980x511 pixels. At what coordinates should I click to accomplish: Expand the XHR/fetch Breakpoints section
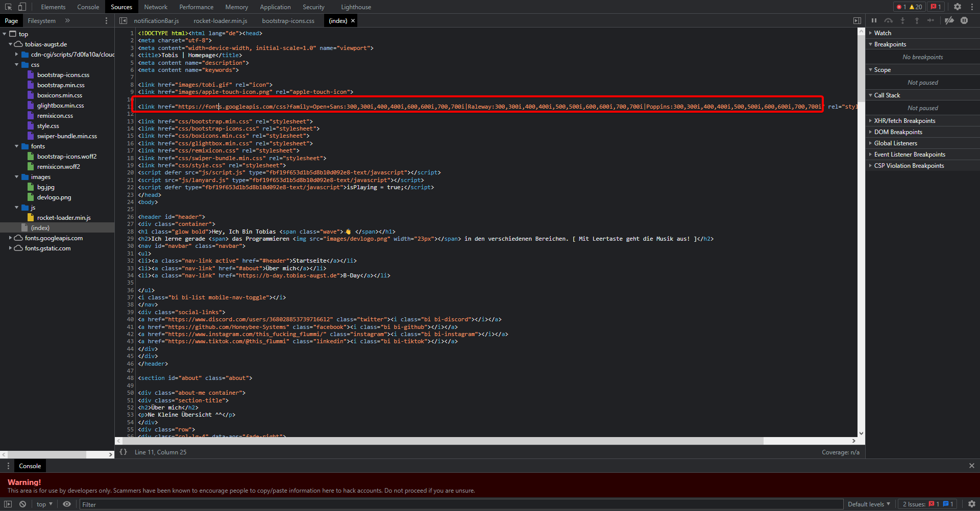tap(904, 121)
